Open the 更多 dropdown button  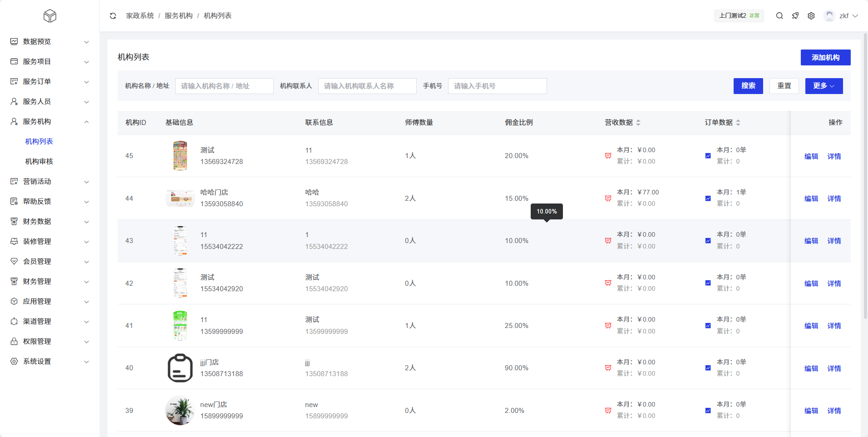point(824,86)
